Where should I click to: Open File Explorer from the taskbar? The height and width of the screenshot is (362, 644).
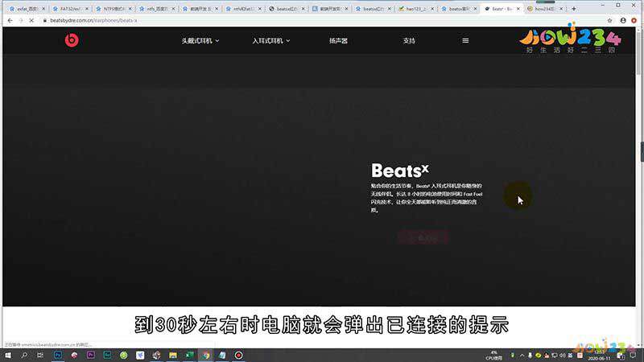pos(173,355)
